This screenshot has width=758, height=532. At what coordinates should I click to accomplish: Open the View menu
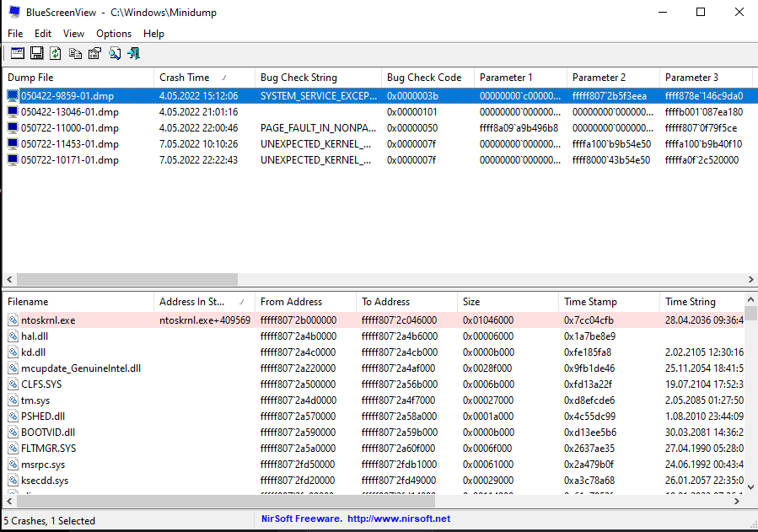(73, 34)
